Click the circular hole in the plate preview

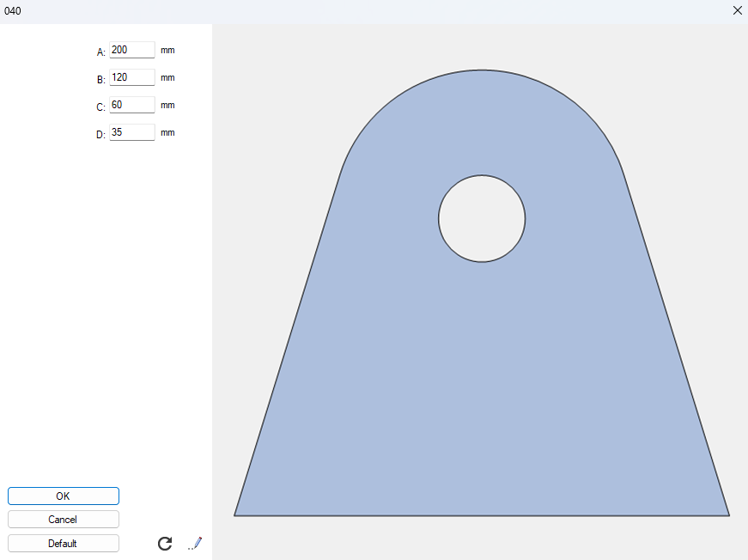(x=482, y=219)
